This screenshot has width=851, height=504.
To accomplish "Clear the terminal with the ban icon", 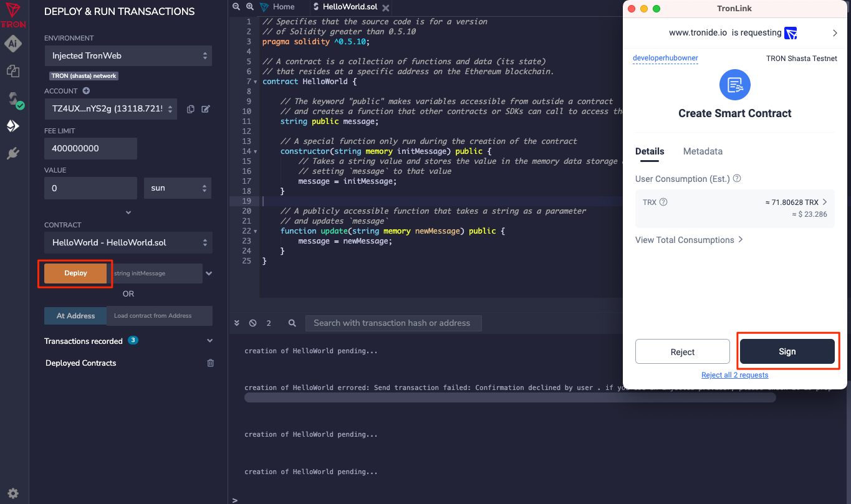I will point(252,323).
